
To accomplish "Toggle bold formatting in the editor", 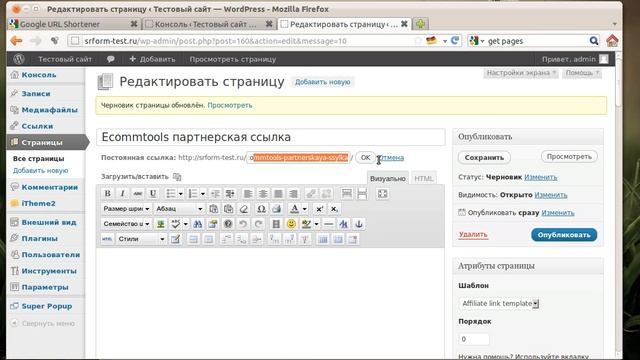I will (x=107, y=193).
